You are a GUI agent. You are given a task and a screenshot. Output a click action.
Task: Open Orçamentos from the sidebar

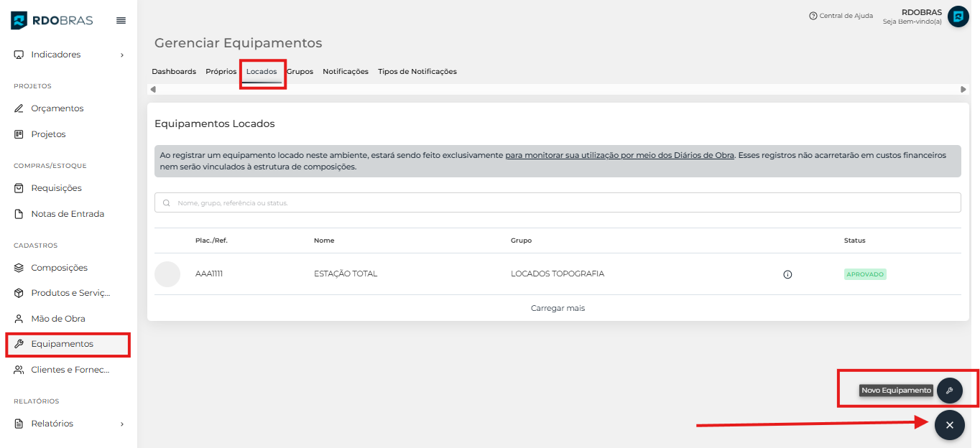pyautogui.click(x=57, y=108)
